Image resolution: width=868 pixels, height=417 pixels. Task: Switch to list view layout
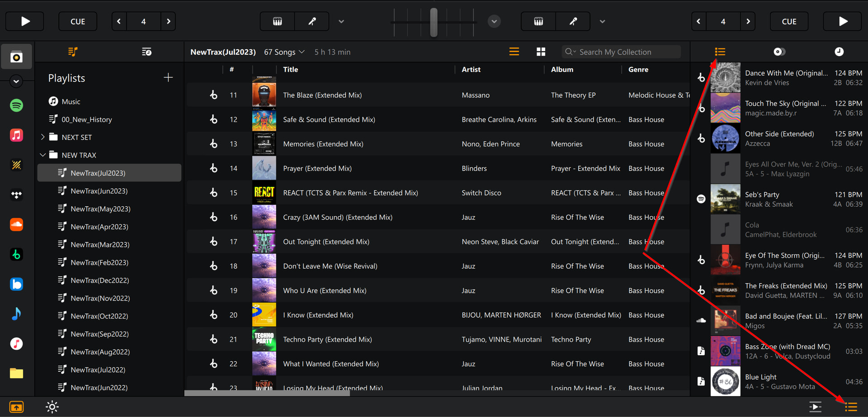514,52
